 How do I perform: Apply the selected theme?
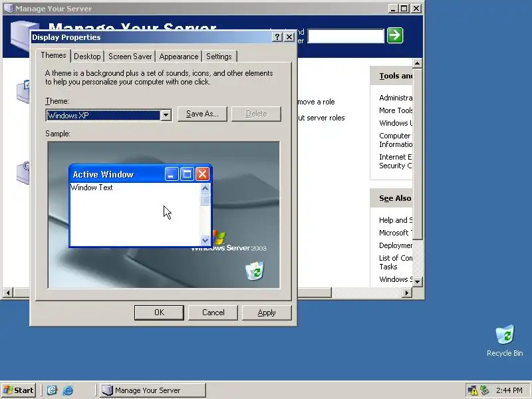pos(267,313)
